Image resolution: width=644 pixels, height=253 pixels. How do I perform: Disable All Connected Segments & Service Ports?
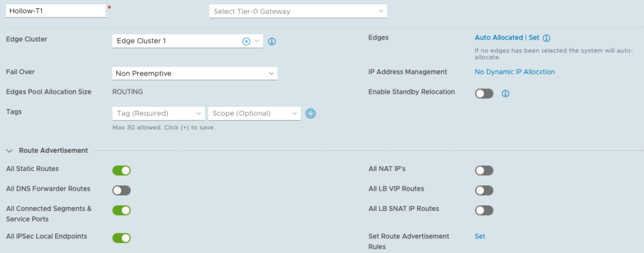(121, 210)
